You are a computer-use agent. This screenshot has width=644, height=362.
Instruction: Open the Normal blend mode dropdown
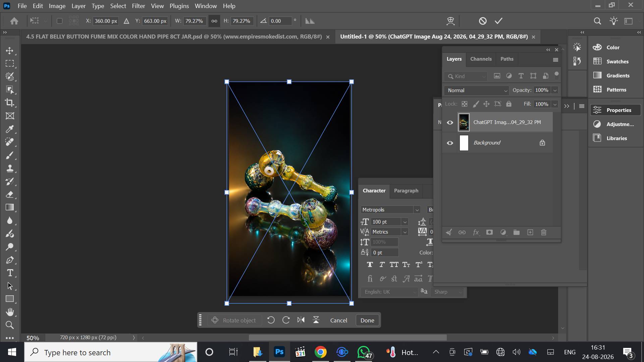point(477,90)
